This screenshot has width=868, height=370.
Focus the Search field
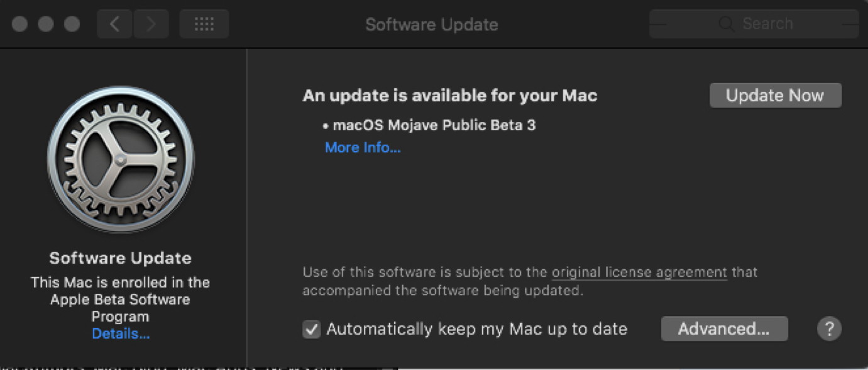754,25
